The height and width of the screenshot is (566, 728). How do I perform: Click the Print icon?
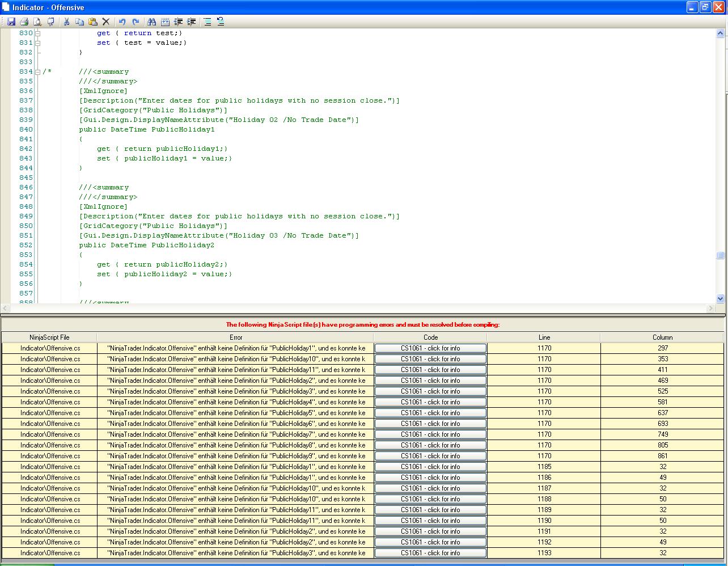(24, 22)
